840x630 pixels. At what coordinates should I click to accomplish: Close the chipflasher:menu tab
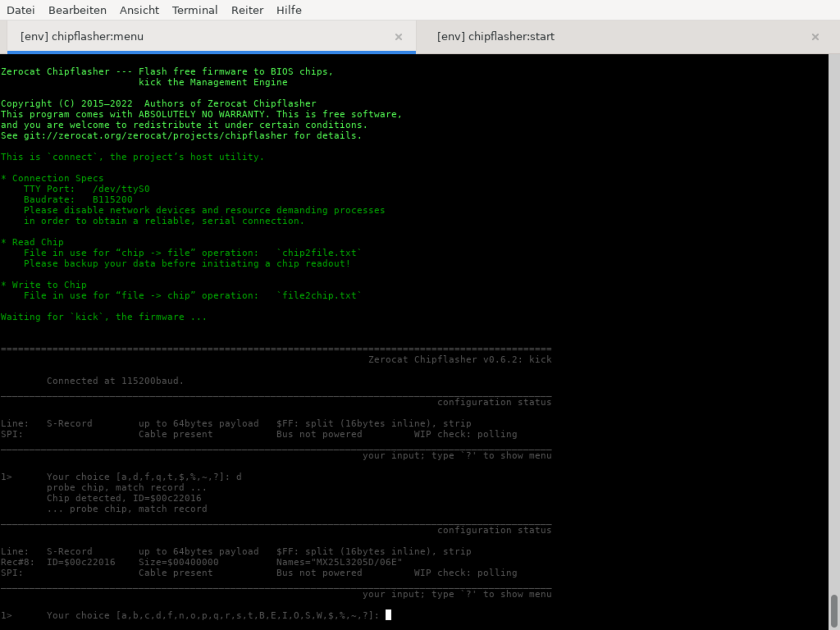pos(399,37)
